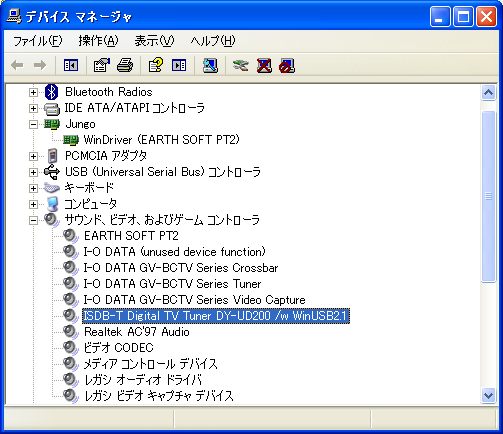Click the Update driver toolbar icon
This screenshot has width=503, height=434.
tap(241, 65)
